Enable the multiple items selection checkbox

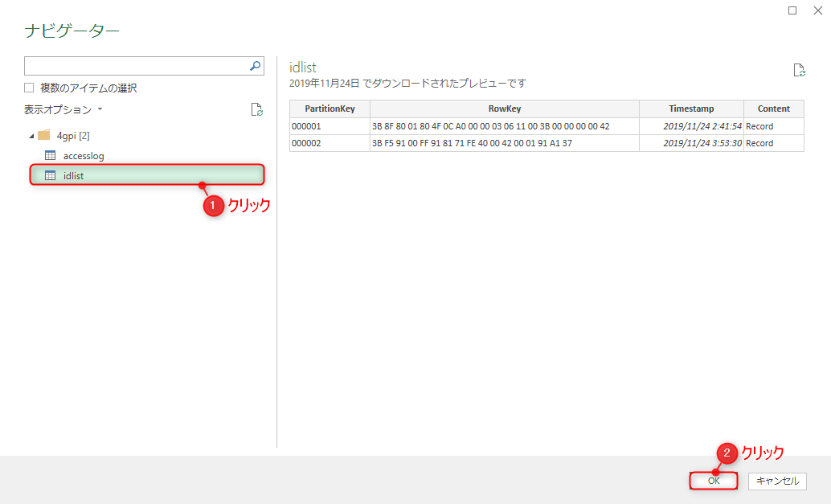tap(29, 88)
